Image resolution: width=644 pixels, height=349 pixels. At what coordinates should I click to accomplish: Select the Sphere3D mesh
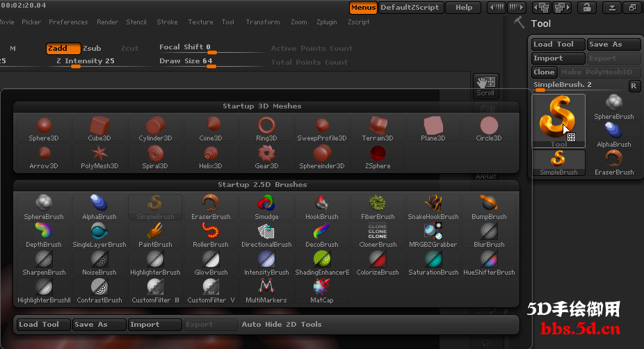44,129
